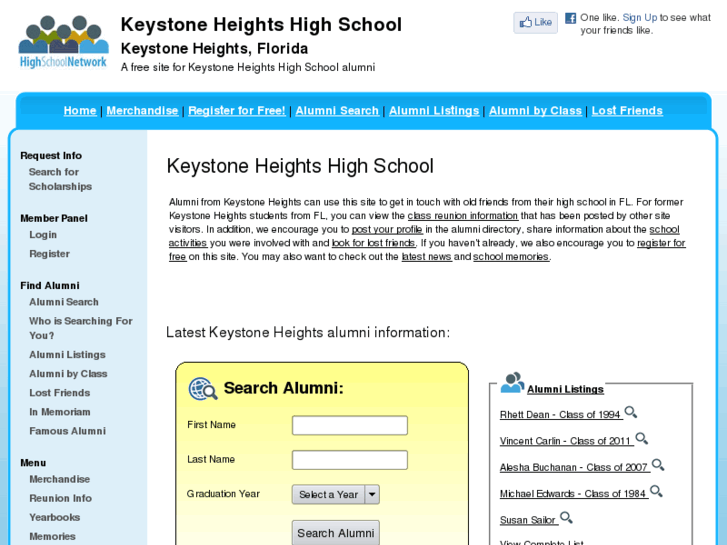Click the latest news link
This screenshot has width=727, height=545.
pos(427,256)
